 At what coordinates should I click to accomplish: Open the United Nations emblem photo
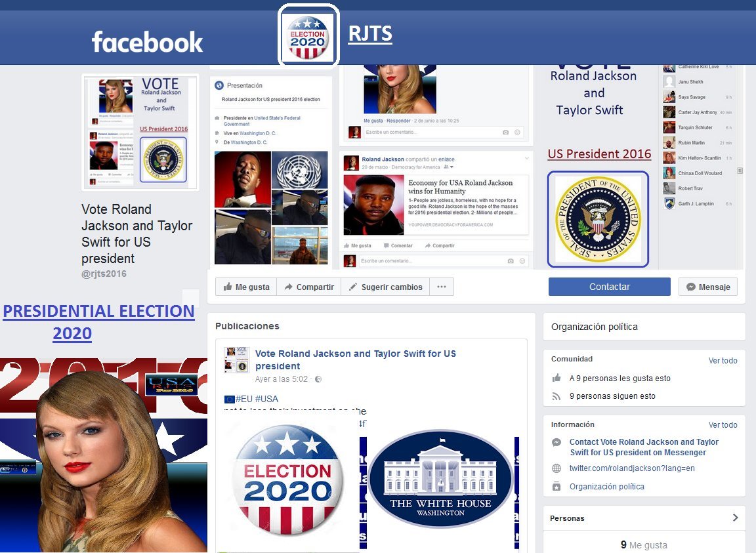pos(299,170)
